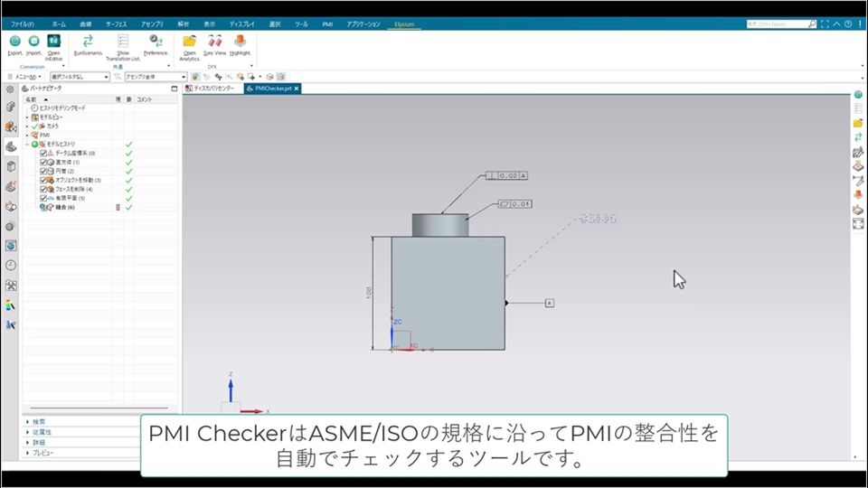Viewport: 868px width, 488px height.
Task: Open the History clock icon in left bar
Action: point(11,266)
